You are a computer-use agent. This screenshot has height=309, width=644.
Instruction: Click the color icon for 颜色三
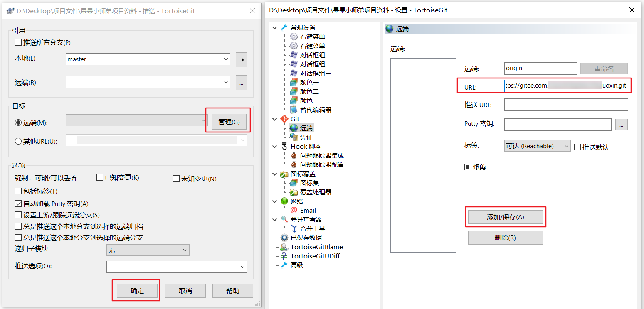(294, 101)
